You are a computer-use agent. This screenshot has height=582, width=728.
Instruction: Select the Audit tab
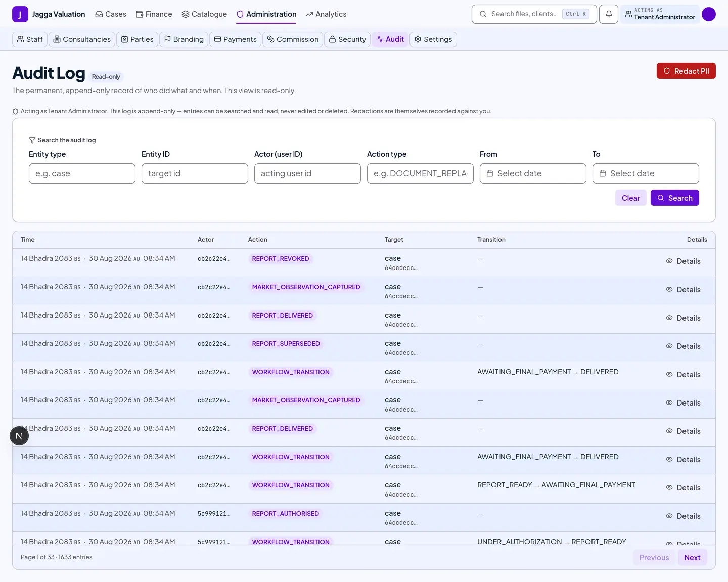(390, 39)
